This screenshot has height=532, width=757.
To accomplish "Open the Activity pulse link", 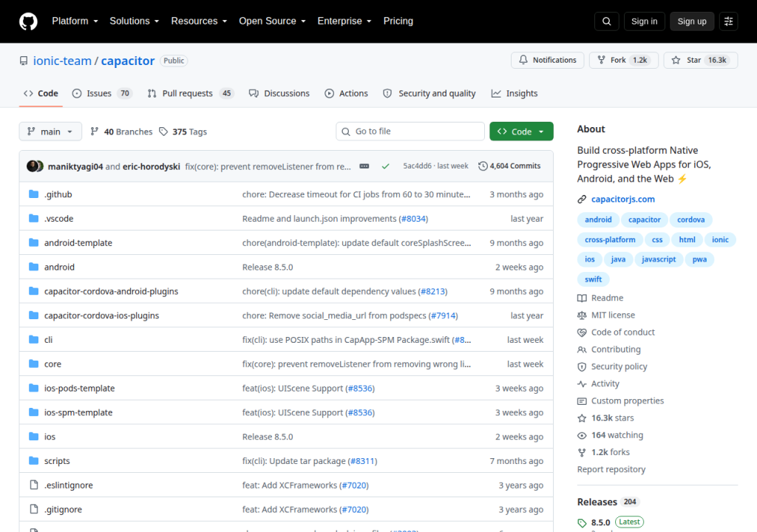I will 598,383.
